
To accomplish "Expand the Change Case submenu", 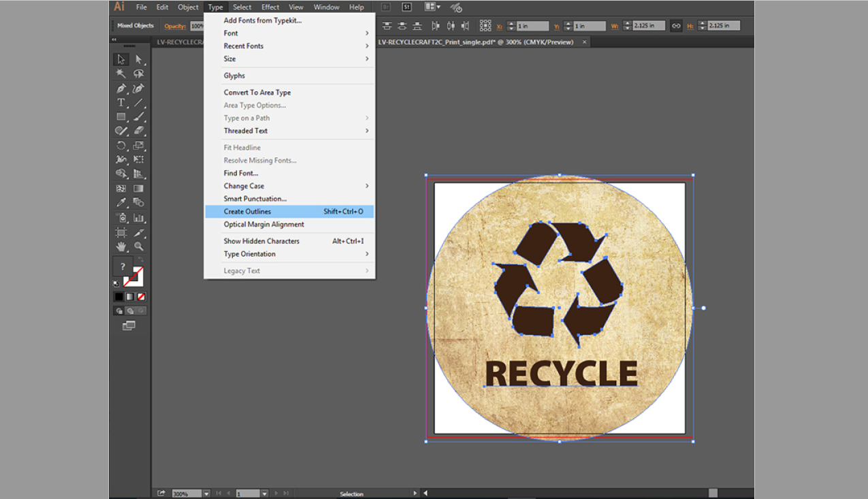I will click(x=244, y=185).
